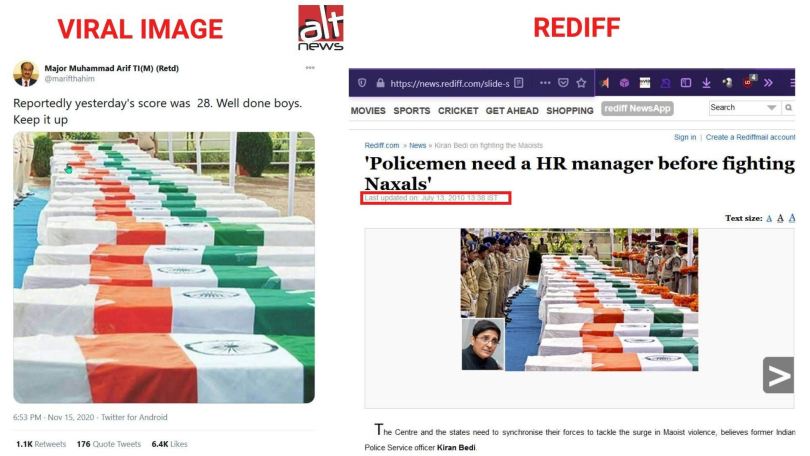Select the largest text size A

point(792,218)
